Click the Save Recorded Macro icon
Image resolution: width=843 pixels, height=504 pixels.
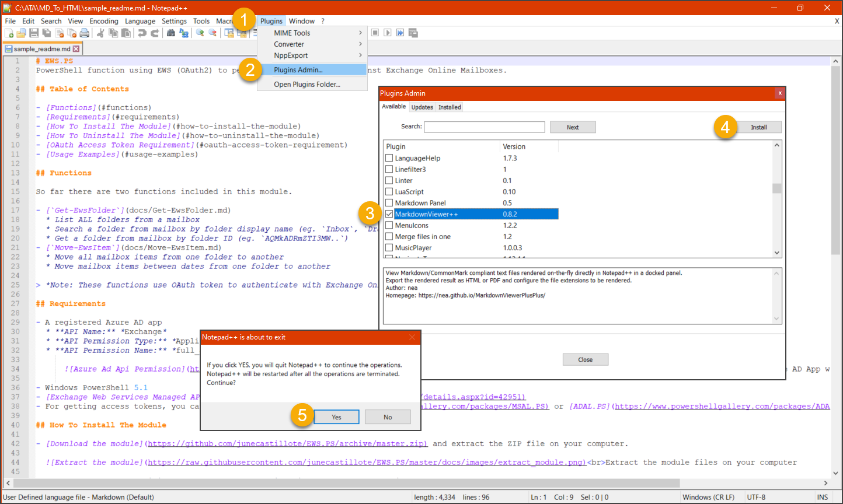pyautogui.click(x=413, y=33)
